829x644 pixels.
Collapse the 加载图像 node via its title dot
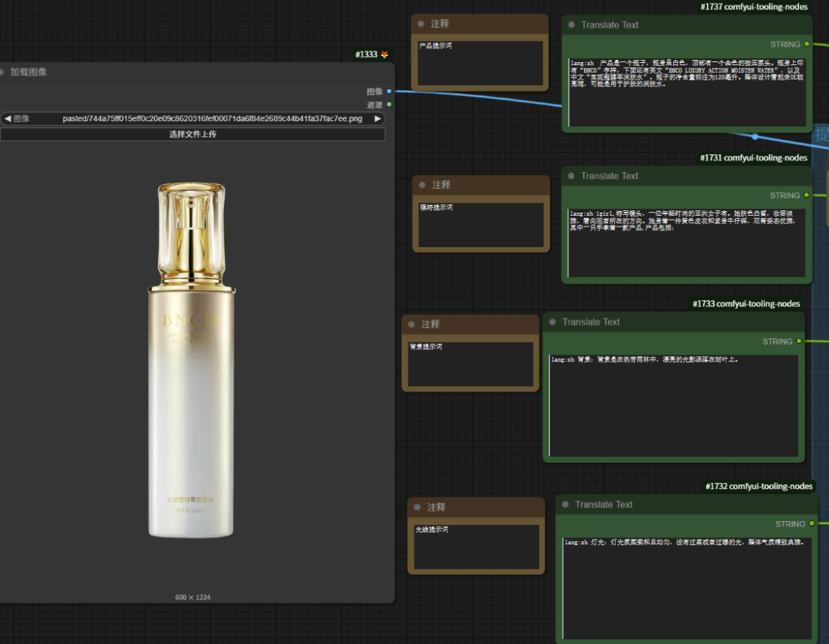(x=2, y=72)
